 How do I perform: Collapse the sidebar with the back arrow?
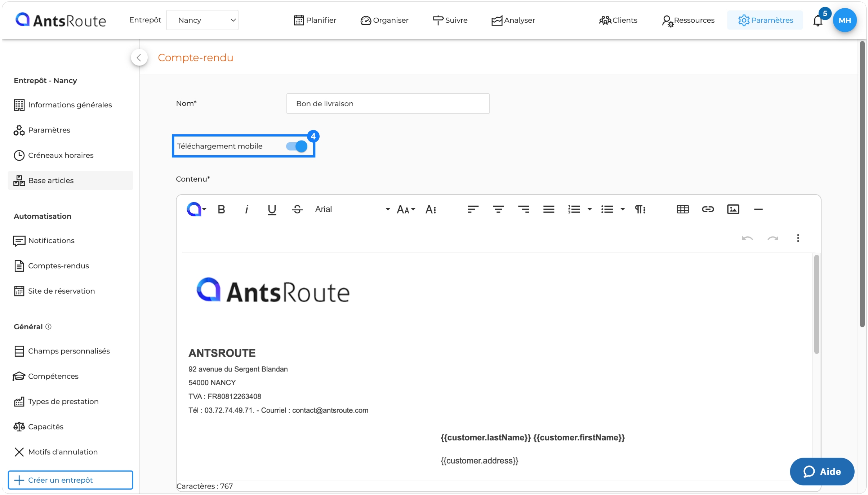click(139, 58)
